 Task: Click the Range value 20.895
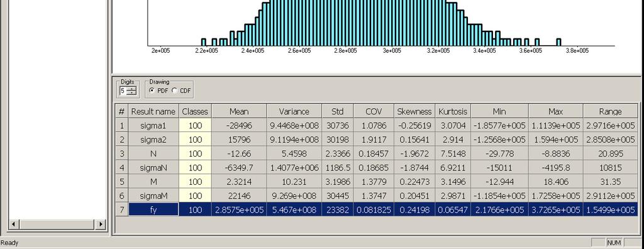[x=610, y=153]
